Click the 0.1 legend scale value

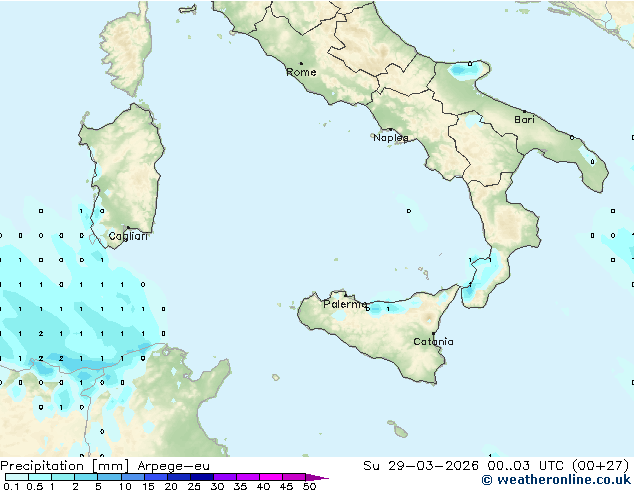tap(11, 486)
